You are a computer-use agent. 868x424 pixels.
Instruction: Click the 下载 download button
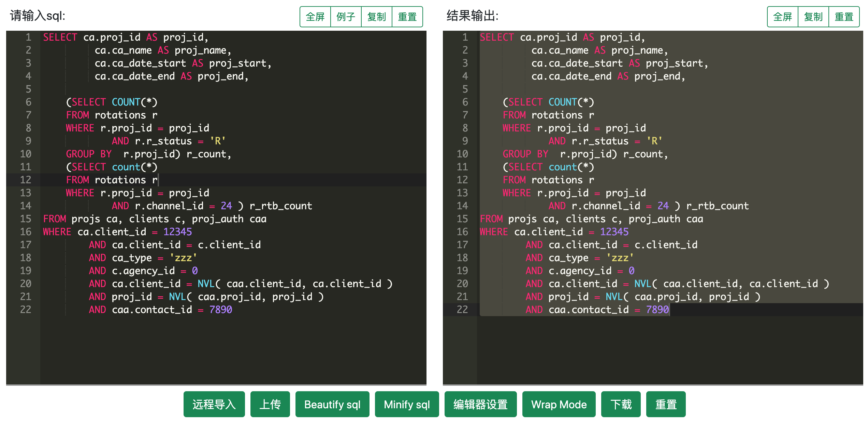point(620,404)
